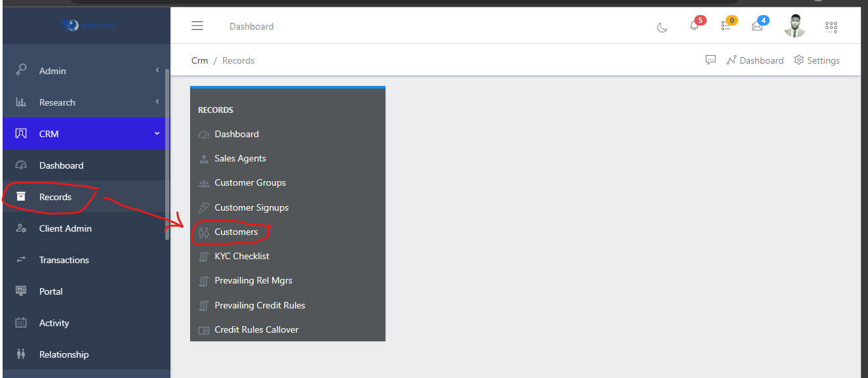The image size is (868, 378).
Task: Click the chat bubble icon
Action: point(710,60)
